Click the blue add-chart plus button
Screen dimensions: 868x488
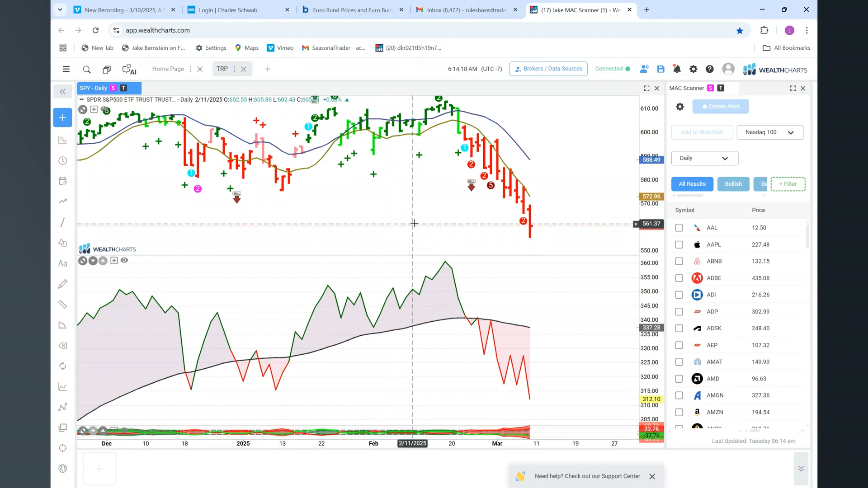tap(62, 117)
